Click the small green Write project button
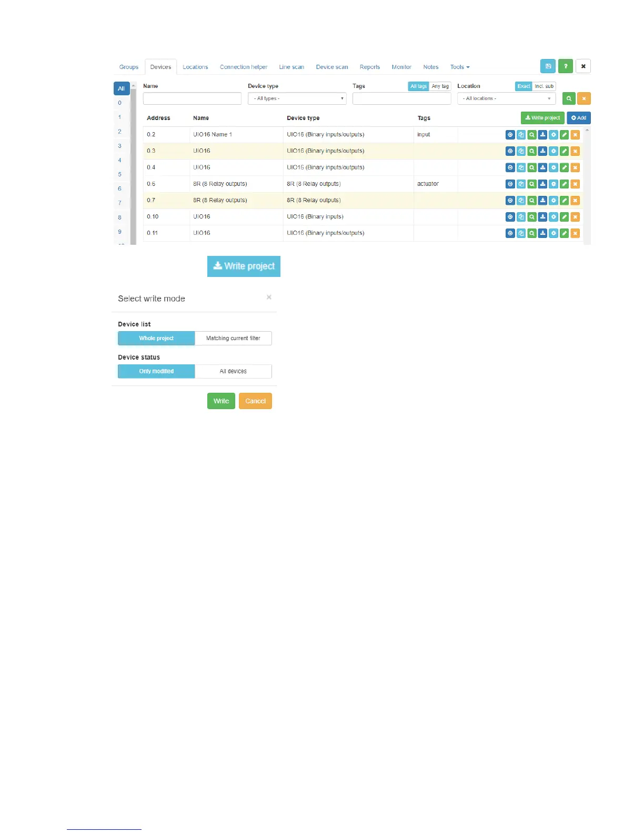Viewport: 644px width, 834px height. point(542,118)
